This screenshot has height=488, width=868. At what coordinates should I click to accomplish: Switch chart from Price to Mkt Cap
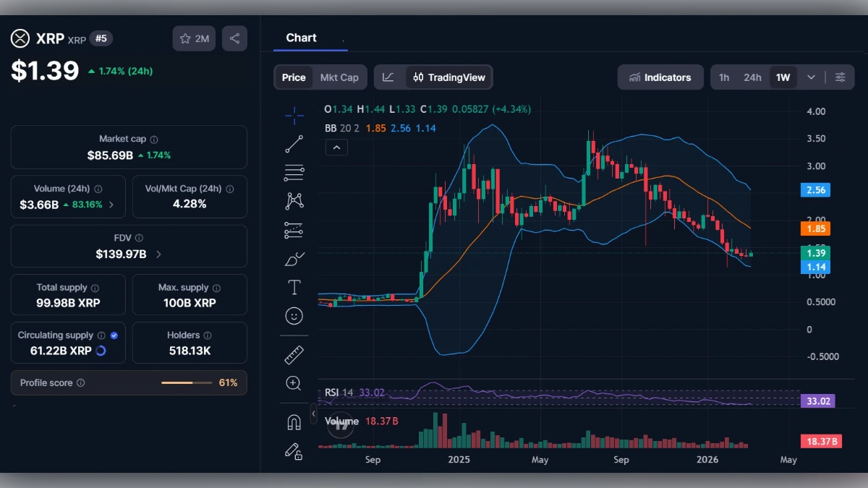tap(339, 77)
